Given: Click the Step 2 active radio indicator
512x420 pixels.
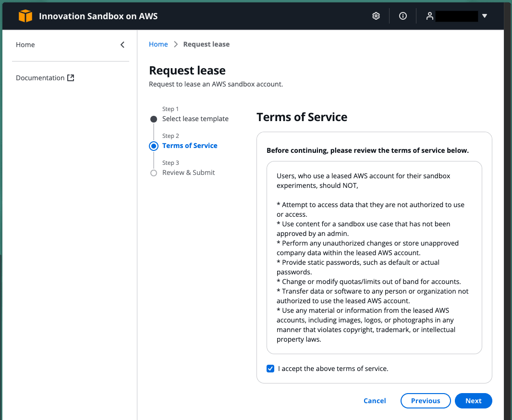Looking at the screenshot, I should (154, 146).
